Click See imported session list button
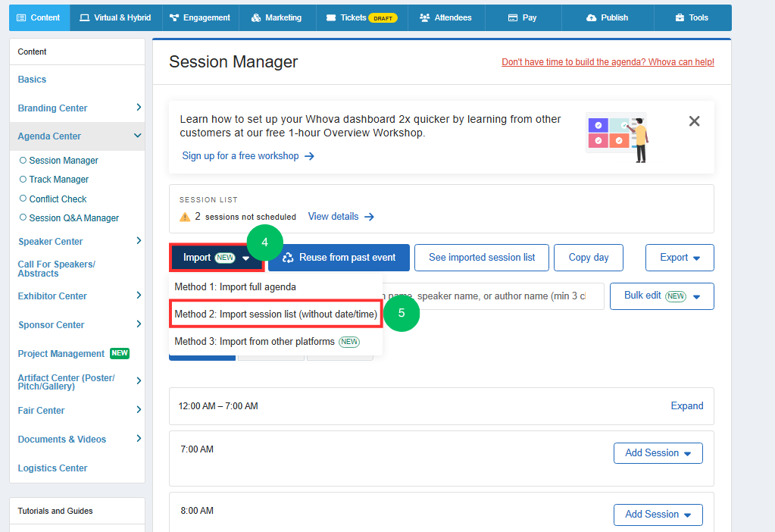 tap(481, 258)
